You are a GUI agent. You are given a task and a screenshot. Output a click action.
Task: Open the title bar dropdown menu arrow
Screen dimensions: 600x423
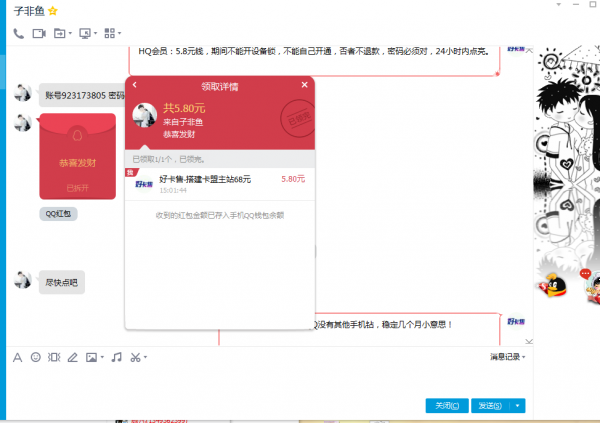[559, 5]
